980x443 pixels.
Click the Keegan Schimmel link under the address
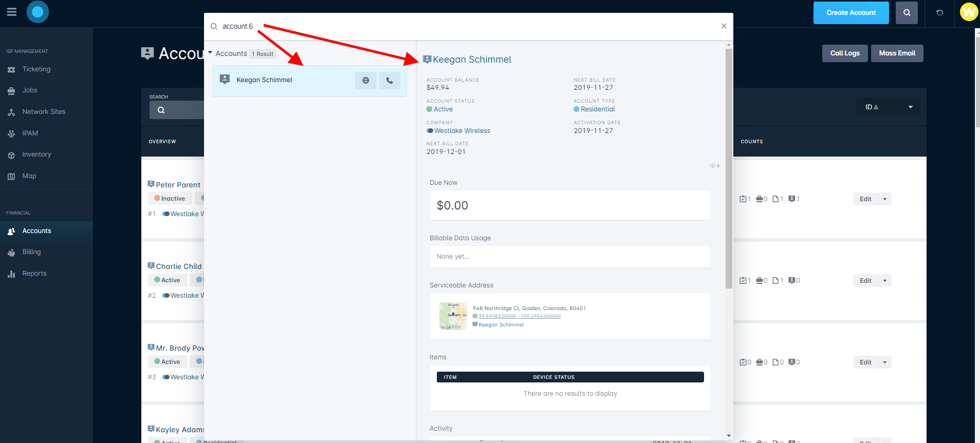click(501, 325)
